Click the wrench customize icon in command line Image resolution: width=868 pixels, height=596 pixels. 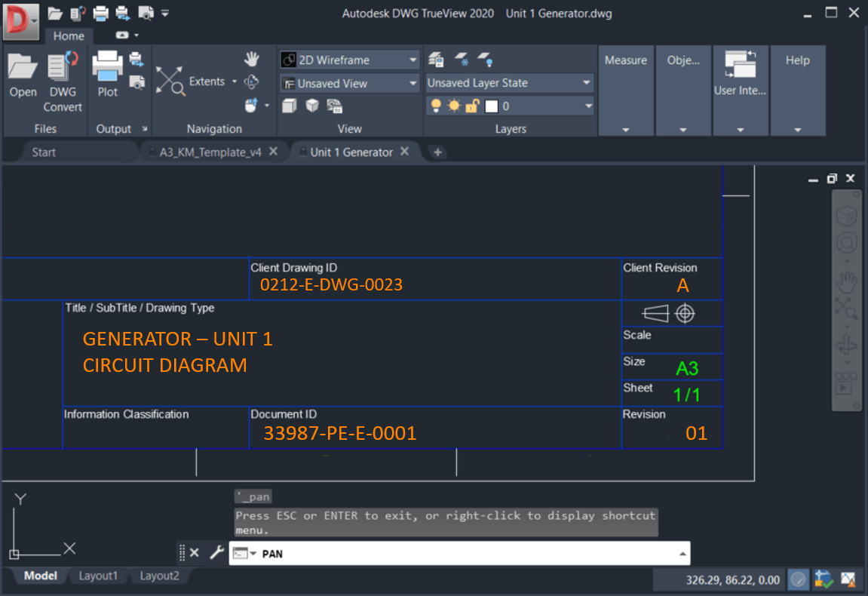click(x=216, y=553)
